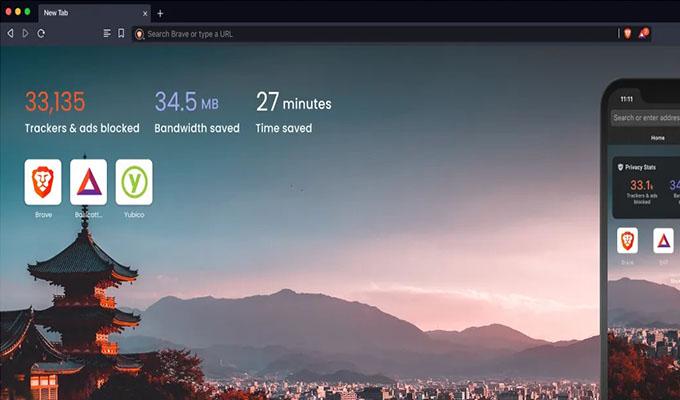The image size is (680, 400).
Task: Click the Brave Shields lion icon in toolbar
Action: [x=628, y=33]
